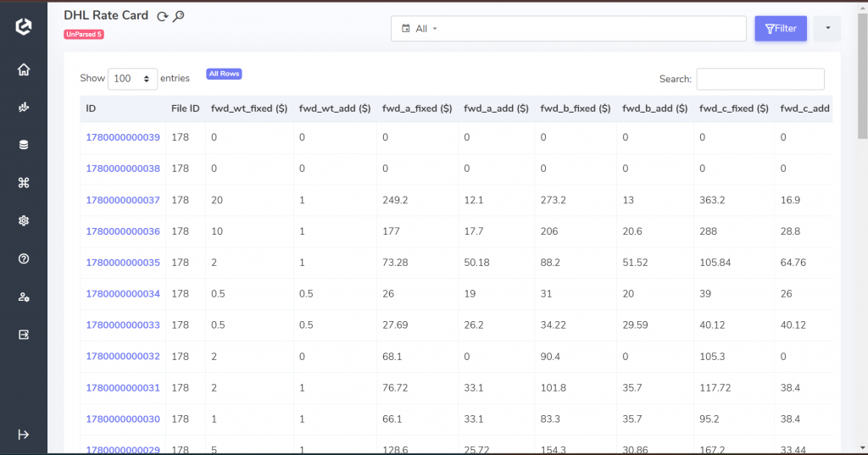Click the All Rows badge

pyautogui.click(x=224, y=74)
